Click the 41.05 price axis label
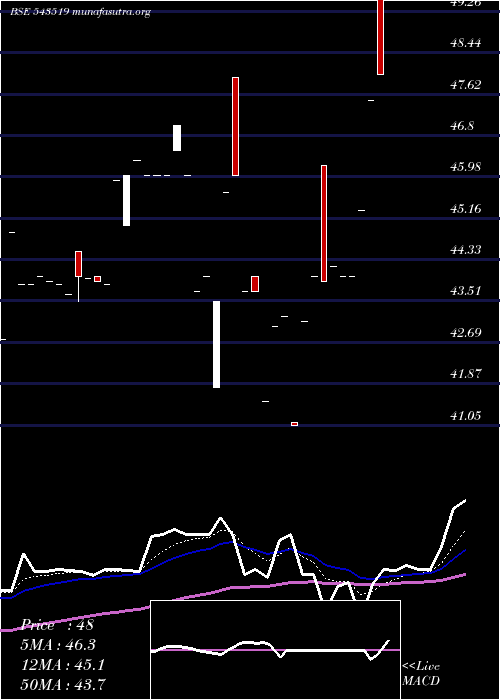This screenshot has width=500, height=700. [466, 416]
